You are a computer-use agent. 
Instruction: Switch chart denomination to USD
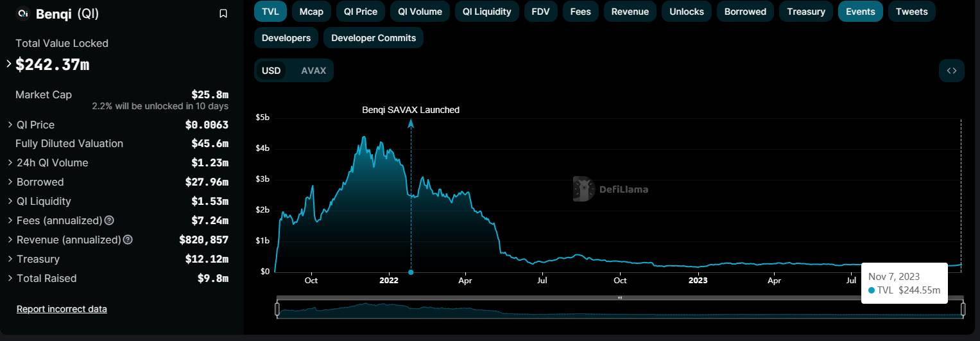[x=271, y=71]
